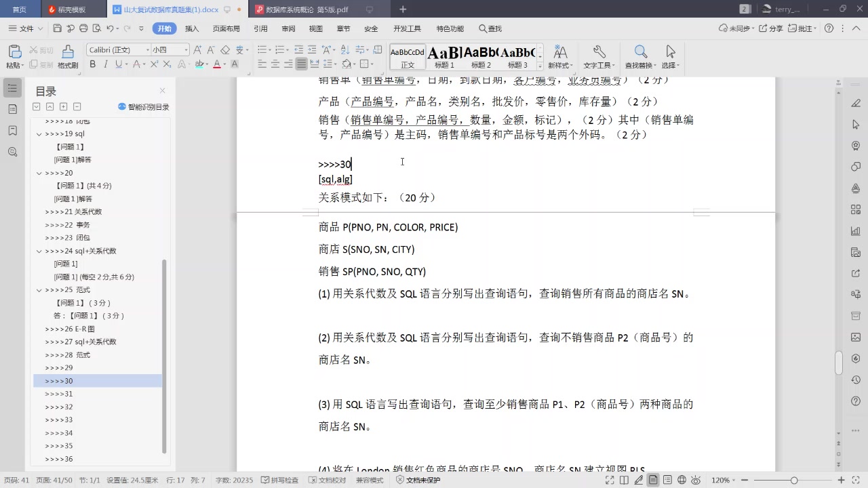Click the character shading A icon
The height and width of the screenshot is (488, 868).
tap(235, 64)
